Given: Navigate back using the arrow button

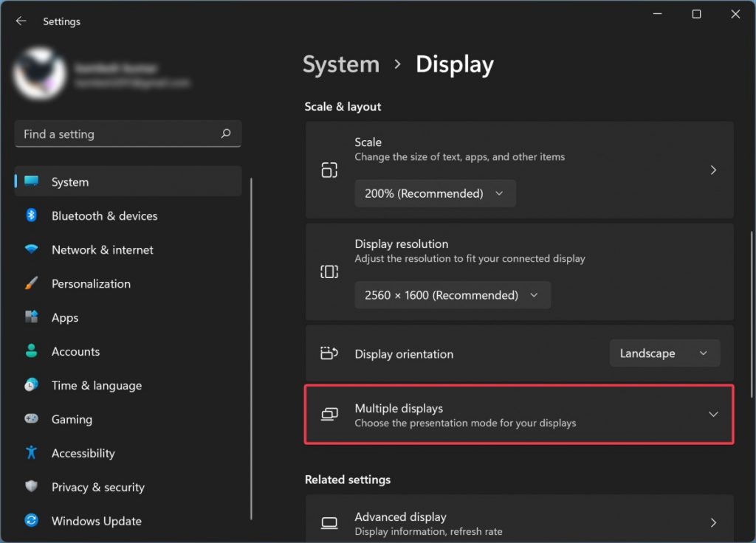Looking at the screenshot, I should click(x=20, y=21).
